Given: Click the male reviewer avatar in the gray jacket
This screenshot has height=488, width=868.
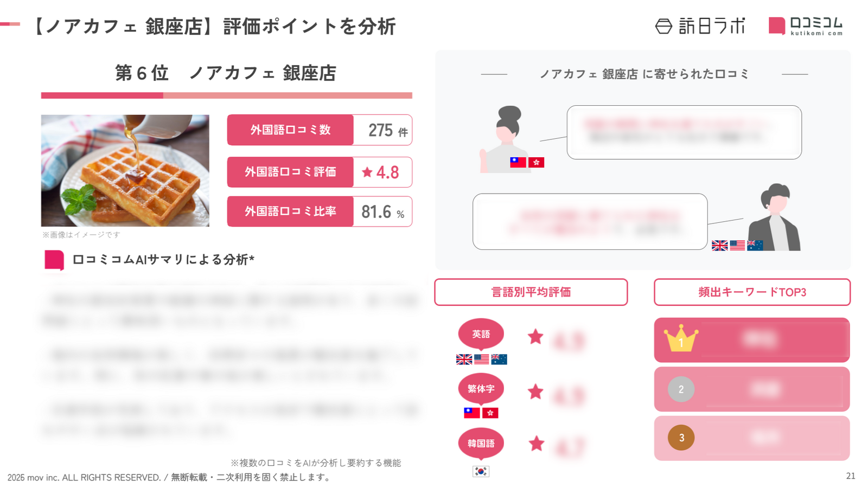Looking at the screenshot, I should click(776, 217).
